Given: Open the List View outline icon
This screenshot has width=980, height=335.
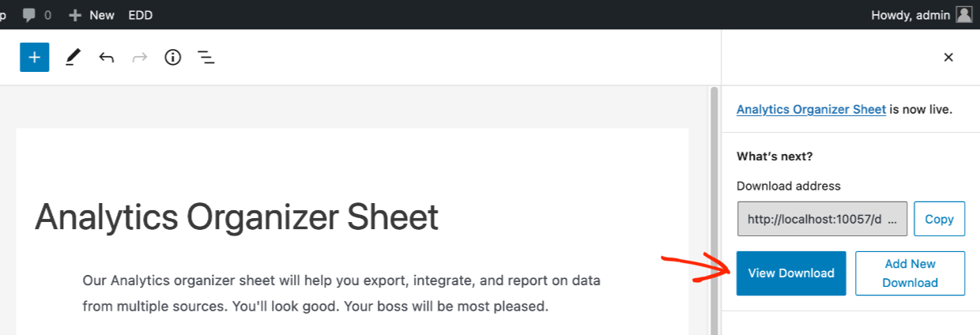Looking at the screenshot, I should [206, 57].
